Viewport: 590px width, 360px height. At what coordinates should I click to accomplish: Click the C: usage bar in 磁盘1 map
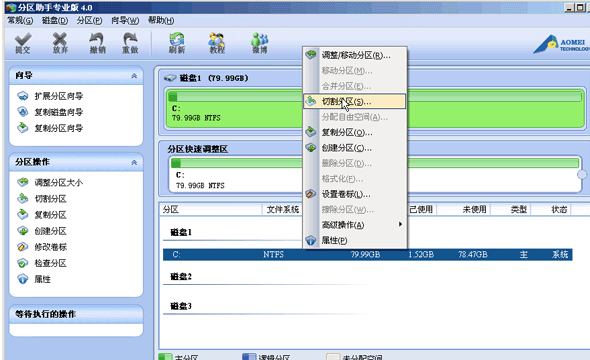375,96
